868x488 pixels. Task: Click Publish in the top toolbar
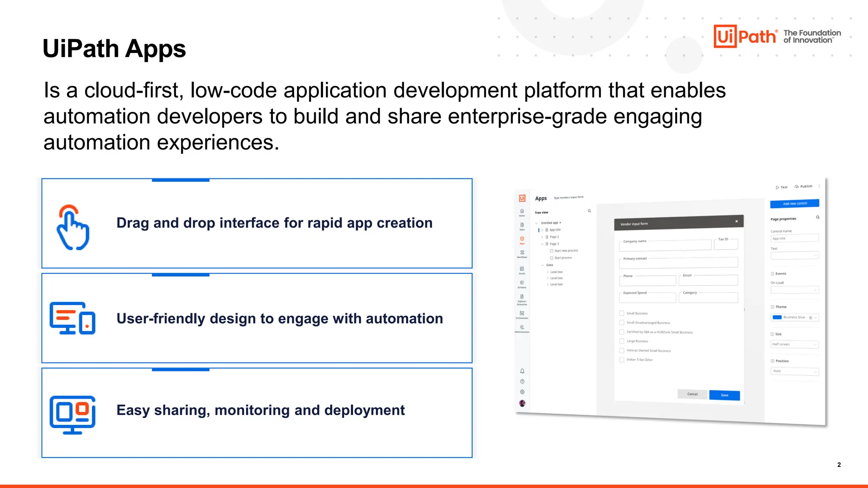pos(804,186)
